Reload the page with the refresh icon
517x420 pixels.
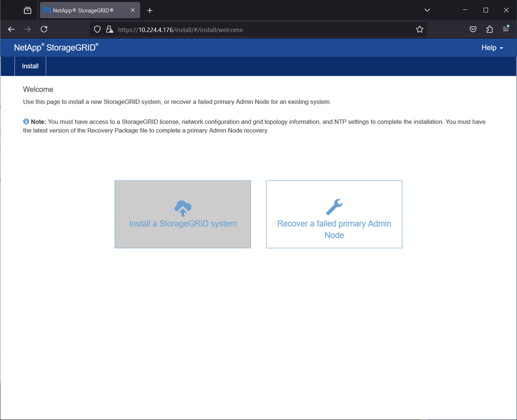(x=44, y=29)
